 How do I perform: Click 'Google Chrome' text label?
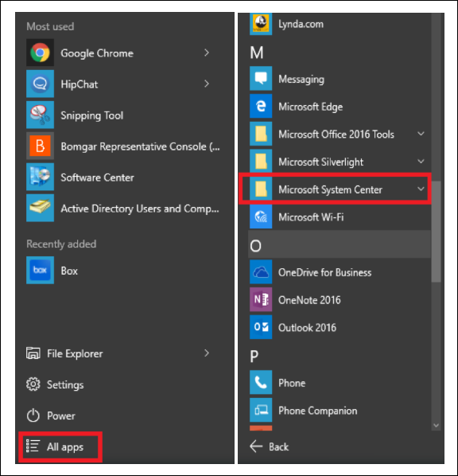coord(97,53)
